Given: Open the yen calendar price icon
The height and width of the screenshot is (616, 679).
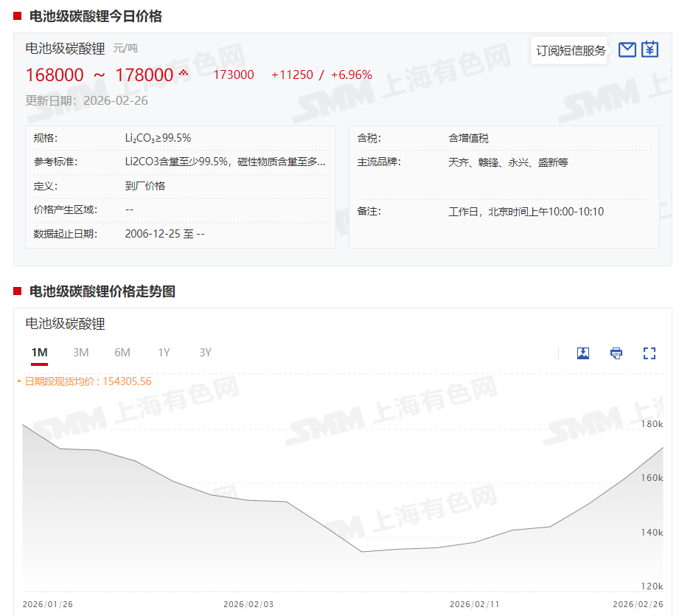Looking at the screenshot, I should tap(650, 49).
